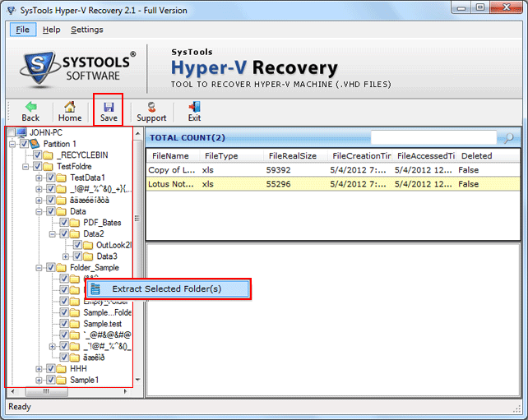Uncheck the TestFoldre checkbox
Screen dimensions: 528x420
click(37, 166)
